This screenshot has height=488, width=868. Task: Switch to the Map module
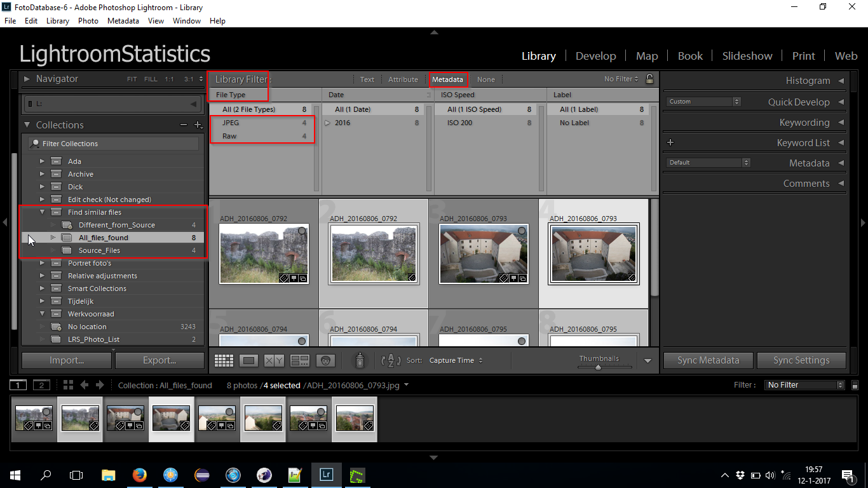[x=647, y=56]
